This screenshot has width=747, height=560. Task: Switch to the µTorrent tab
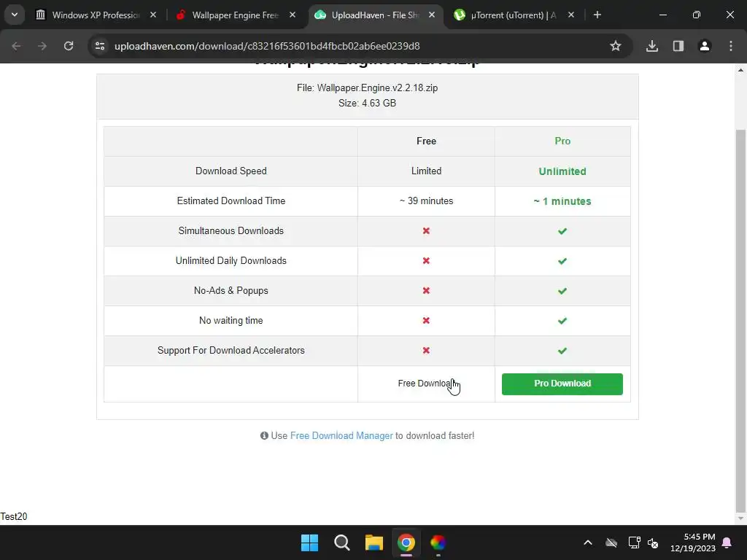point(513,15)
